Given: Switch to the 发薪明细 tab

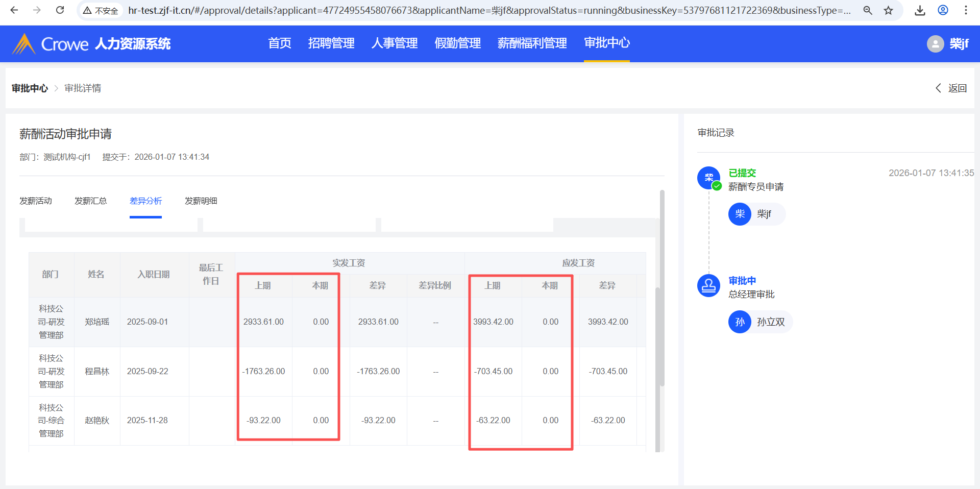Looking at the screenshot, I should tap(201, 201).
